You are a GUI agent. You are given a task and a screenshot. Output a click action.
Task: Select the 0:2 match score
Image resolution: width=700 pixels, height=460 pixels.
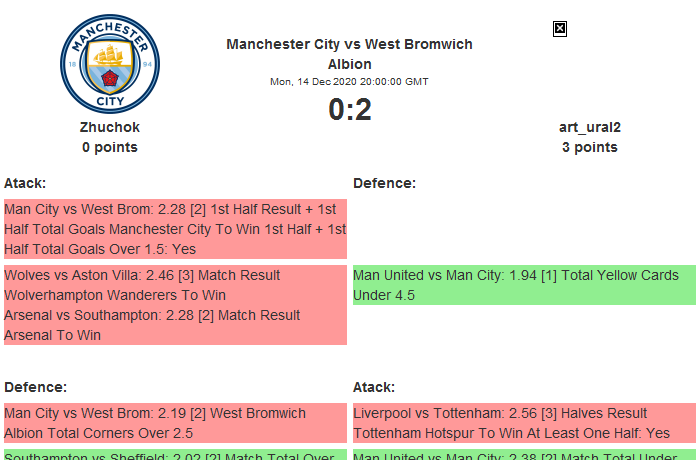[349, 109]
